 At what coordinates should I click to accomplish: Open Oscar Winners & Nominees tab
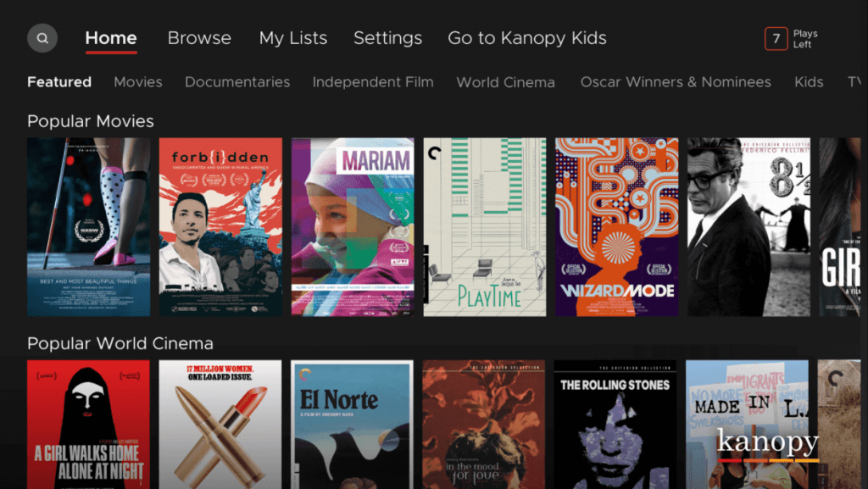coord(676,82)
